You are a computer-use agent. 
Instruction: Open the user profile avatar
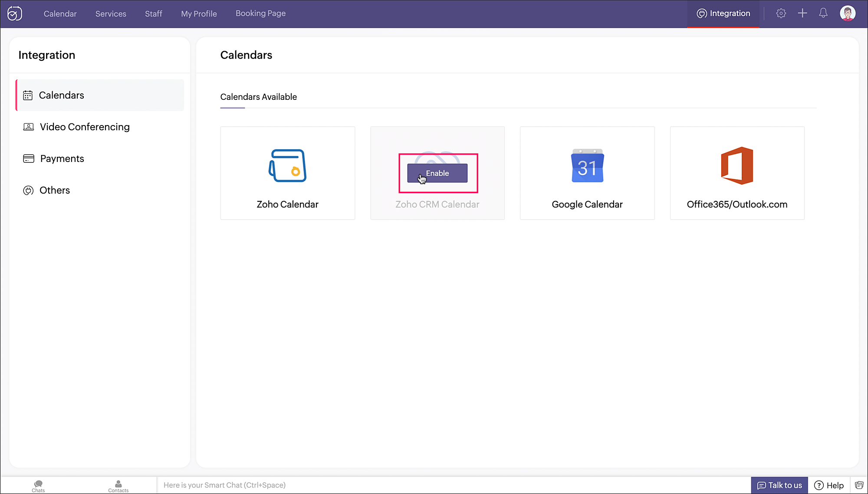coord(848,13)
